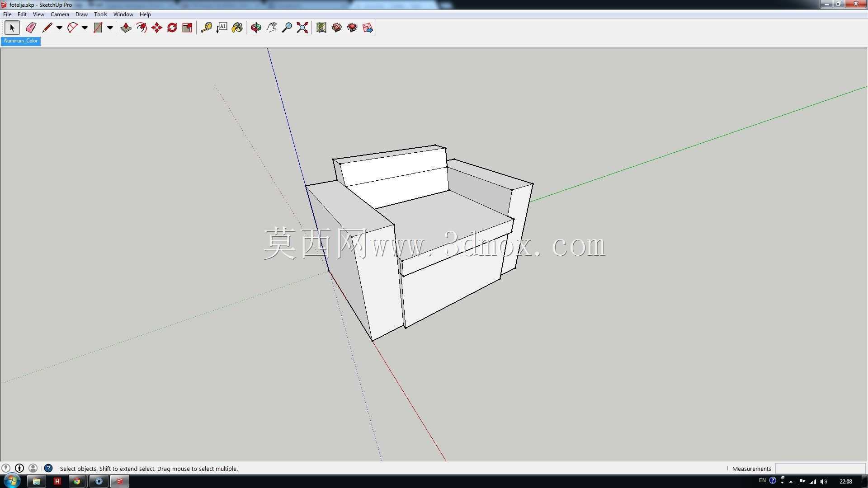Activate the Line pencil tool
Image resolution: width=868 pixels, height=488 pixels.
click(x=47, y=28)
